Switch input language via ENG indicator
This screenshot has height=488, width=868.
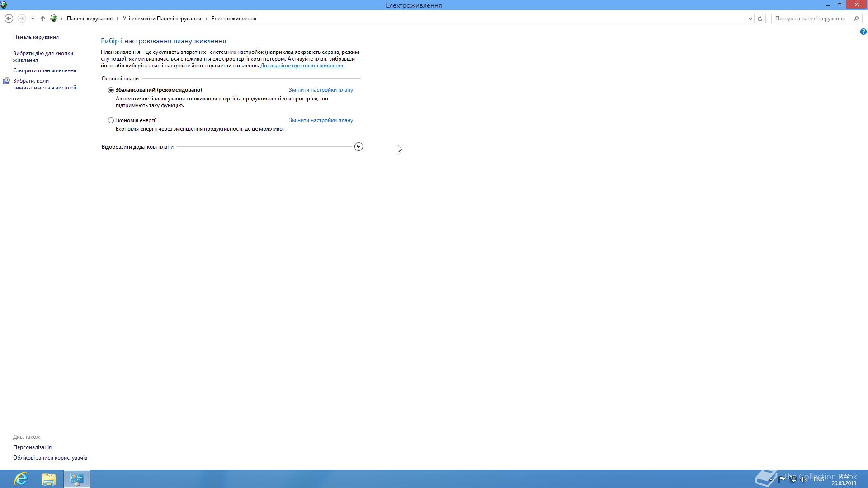pyautogui.click(x=819, y=479)
